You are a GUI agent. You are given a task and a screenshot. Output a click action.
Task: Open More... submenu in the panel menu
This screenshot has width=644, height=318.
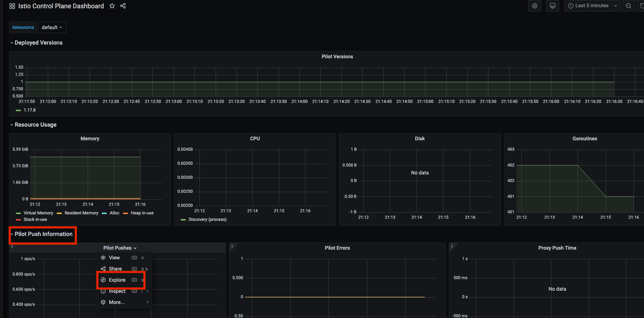coord(124,302)
